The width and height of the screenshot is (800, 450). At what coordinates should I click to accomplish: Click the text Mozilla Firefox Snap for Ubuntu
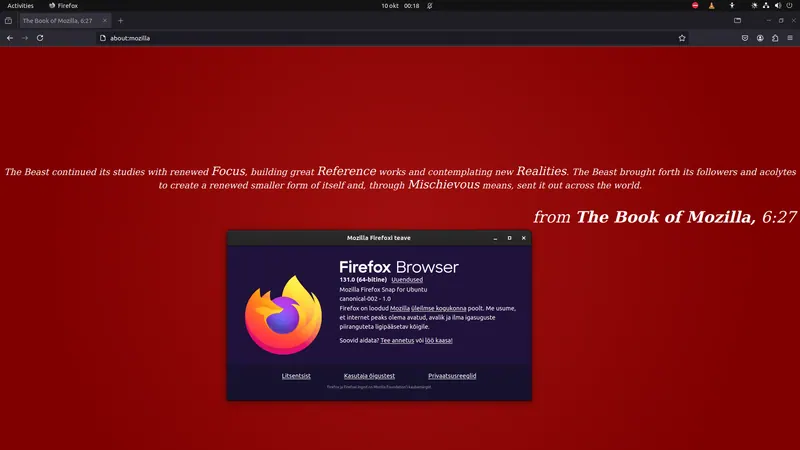click(383, 289)
